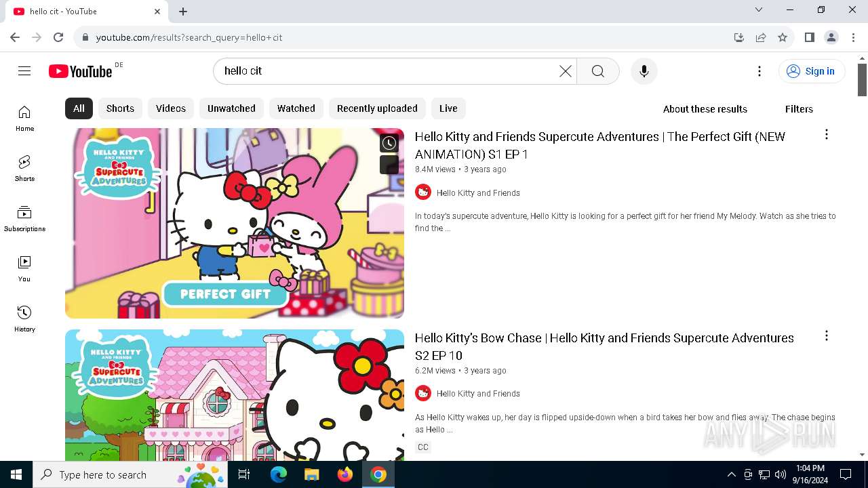Open the system volume control
This screenshot has width=868, height=488.
[780, 474]
